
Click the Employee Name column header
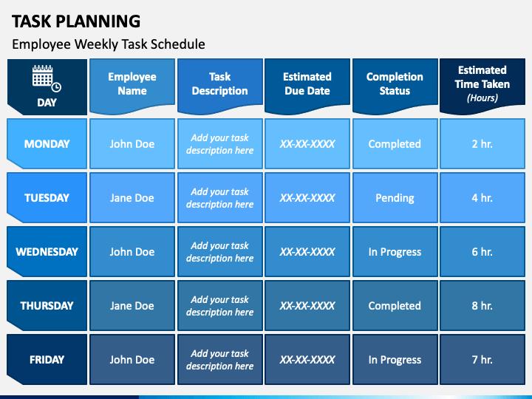point(132,86)
